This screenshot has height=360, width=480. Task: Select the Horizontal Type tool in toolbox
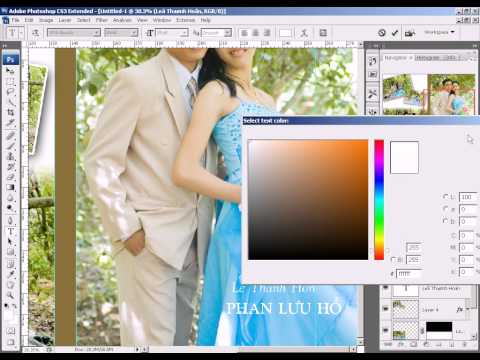pos(10,231)
